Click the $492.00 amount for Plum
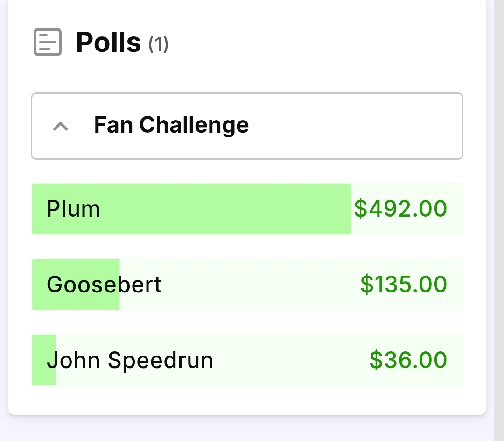The height and width of the screenshot is (441, 504). pos(400,209)
